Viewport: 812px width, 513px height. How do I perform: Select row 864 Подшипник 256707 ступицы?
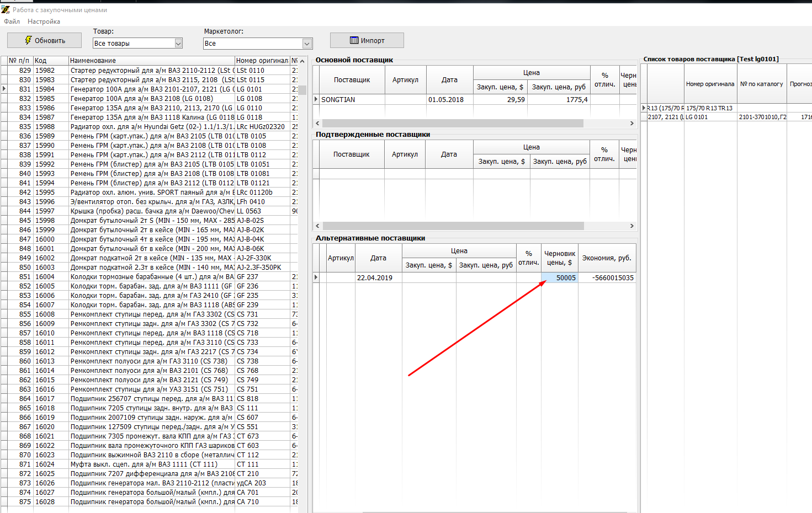click(x=149, y=398)
